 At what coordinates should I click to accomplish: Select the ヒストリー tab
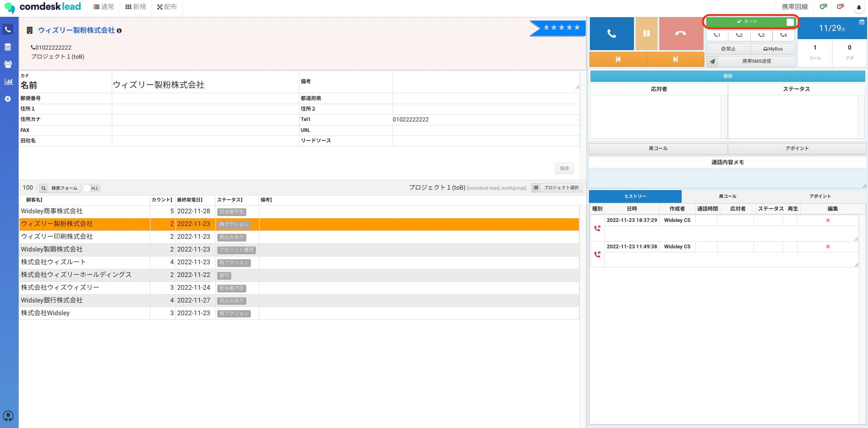coord(635,196)
